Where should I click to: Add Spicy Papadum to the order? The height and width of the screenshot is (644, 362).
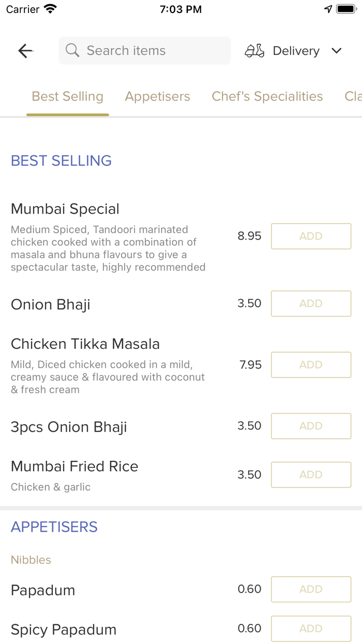tap(311, 628)
